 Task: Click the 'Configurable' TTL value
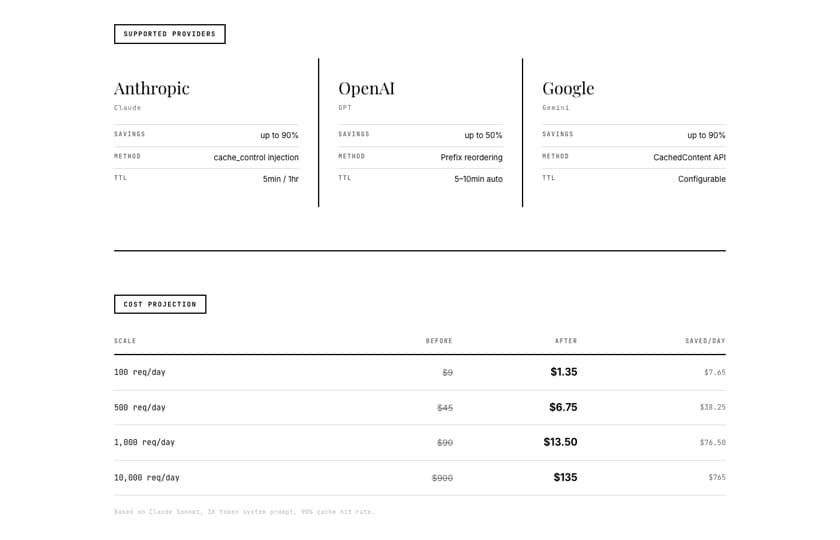[x=702, y=179]
